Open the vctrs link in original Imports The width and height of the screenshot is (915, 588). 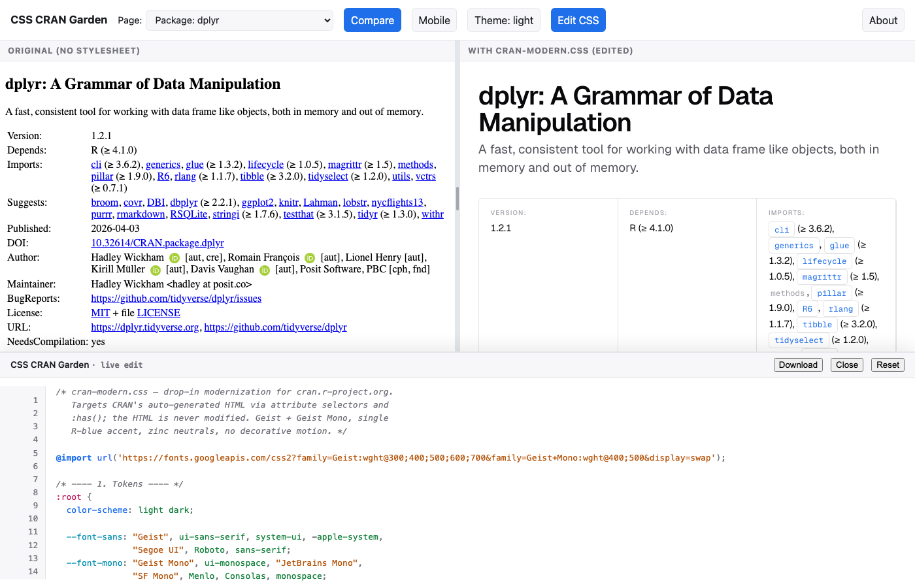pos(425,176)
